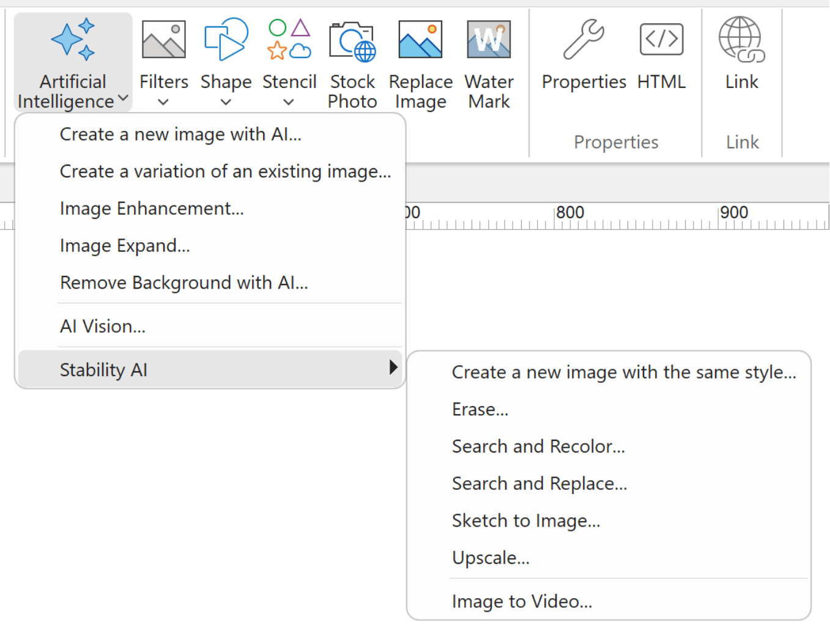Click the 900 mark on ruler
The width and height of the screenshot is (830, 644).
[734, 213]
